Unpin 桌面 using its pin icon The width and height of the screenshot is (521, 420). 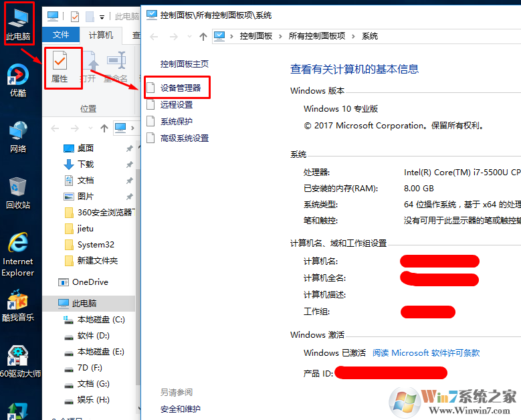pyautogui.click(x=130, y=148)
